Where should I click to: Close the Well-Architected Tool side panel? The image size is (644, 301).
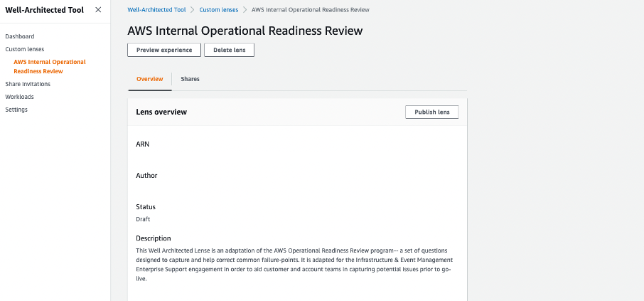[x=98, y=9]
